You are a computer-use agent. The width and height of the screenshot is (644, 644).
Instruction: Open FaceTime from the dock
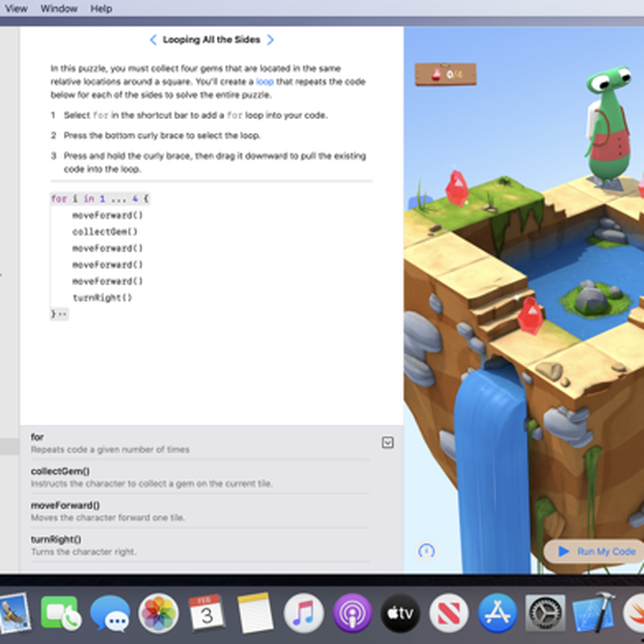[x=61, y=612]
